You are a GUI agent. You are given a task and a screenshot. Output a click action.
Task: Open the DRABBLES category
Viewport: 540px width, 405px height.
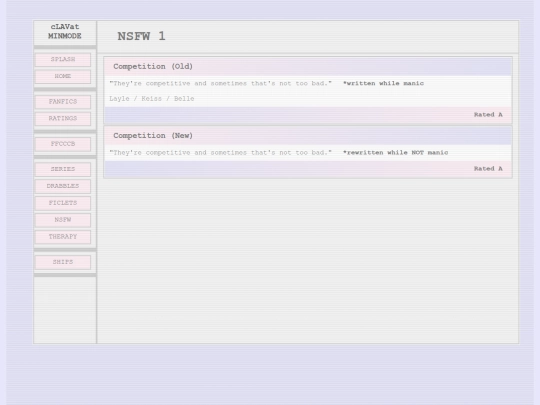[63, 186]
